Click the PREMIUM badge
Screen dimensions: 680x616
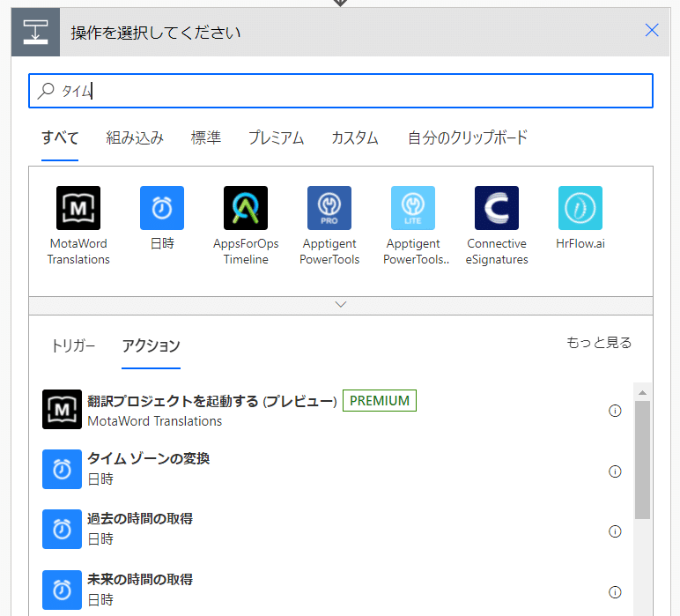coord(380,400)
